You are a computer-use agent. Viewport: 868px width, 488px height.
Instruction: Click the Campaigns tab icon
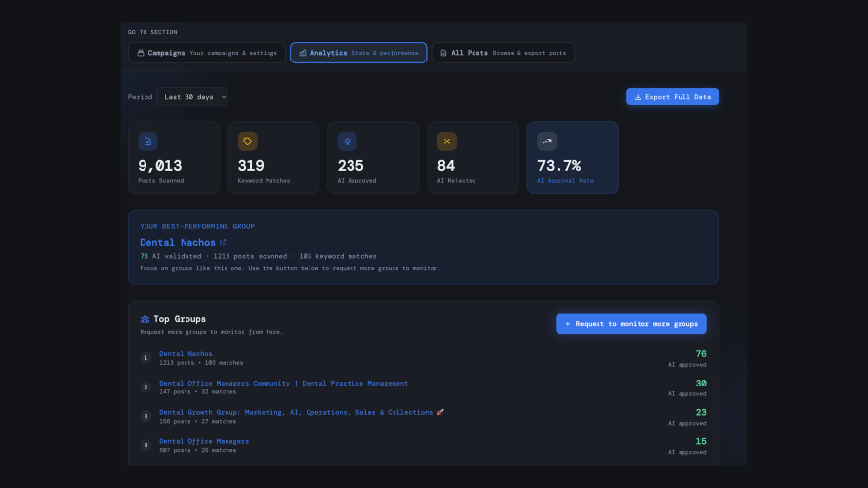[x=141, y=53]
